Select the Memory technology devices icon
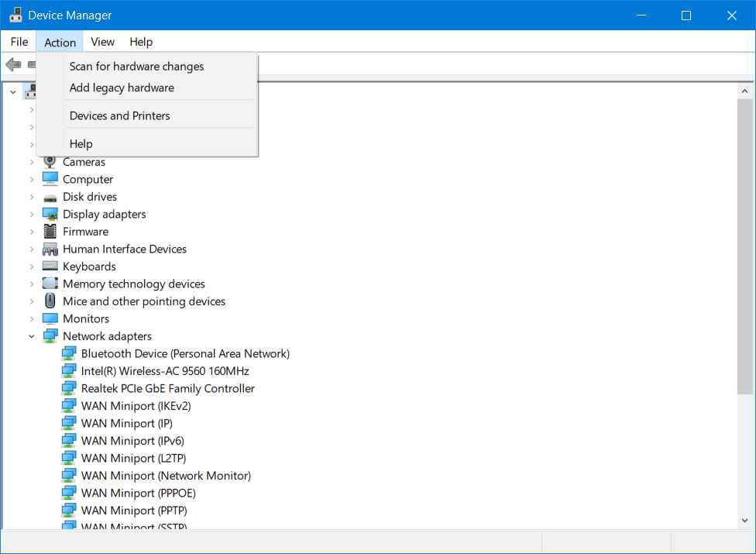Image resolution: width=756 pixels, height=554 pixels. tap(50, 284)
